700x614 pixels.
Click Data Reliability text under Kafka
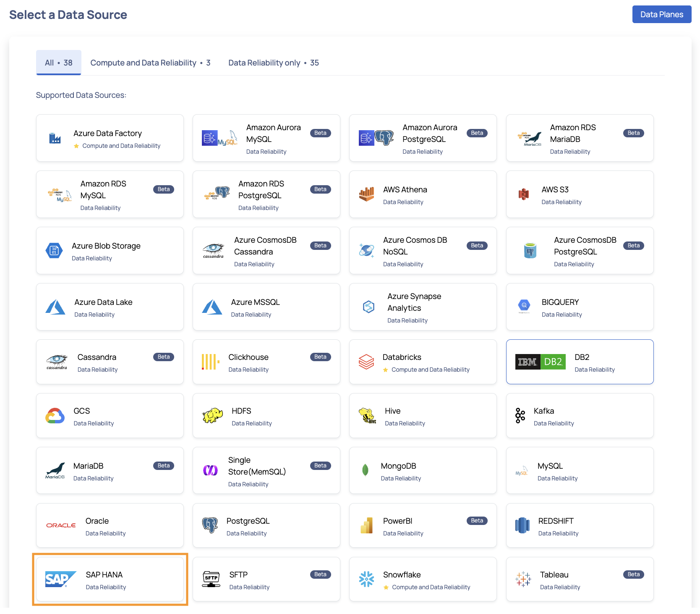click(x=554, y=423)
